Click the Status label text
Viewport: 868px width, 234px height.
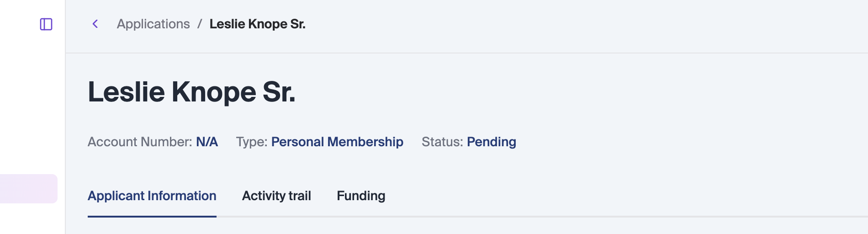(442, 142)
